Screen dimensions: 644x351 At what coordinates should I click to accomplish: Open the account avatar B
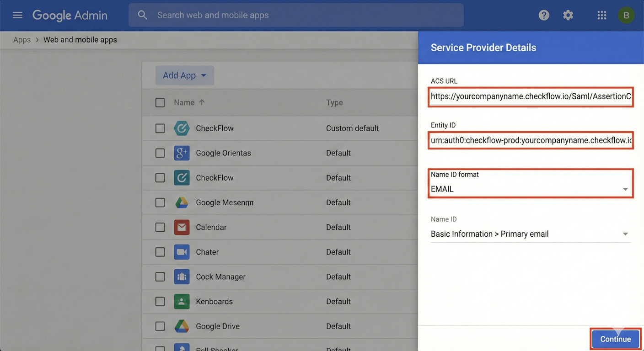pyautogui.click(x=626, y=15)
